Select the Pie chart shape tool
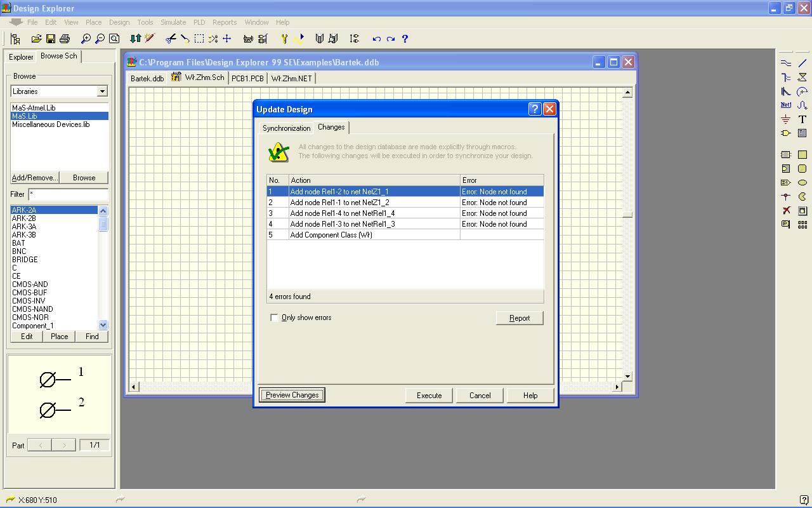This screenshot has height=508, width=812. [x=802, y=196]
